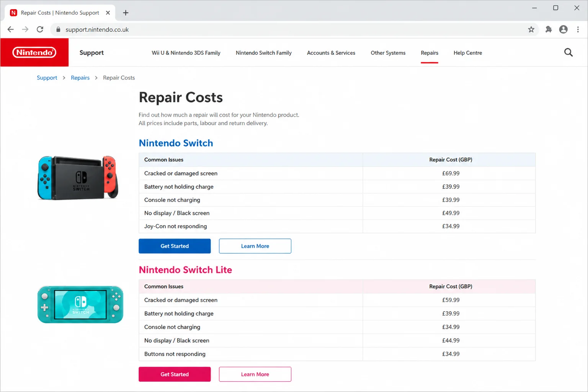Viewport: 588px width, 392px height.
Task: Click the Nintendo logo
Action: [34, 52]
